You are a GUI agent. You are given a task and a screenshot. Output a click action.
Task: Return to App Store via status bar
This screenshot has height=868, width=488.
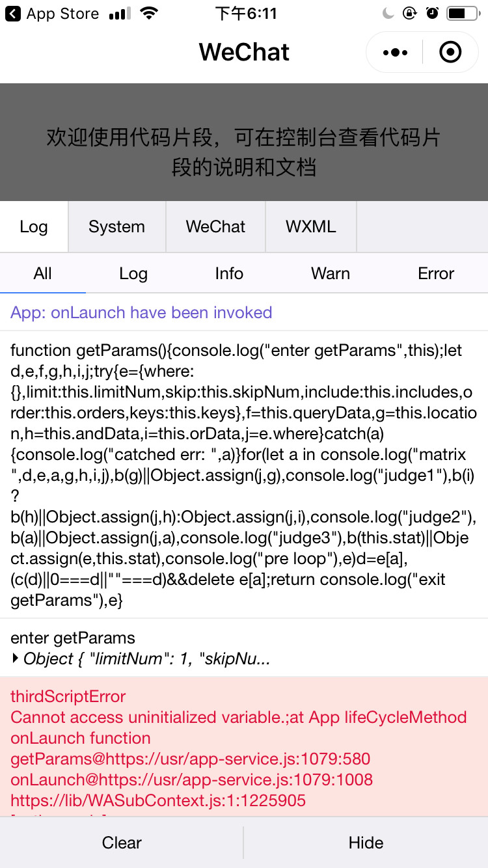(x=53, y=14)
